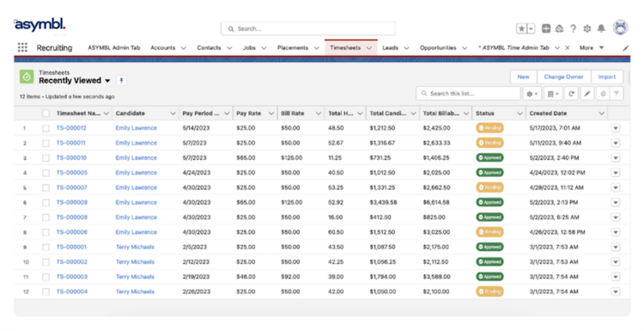Viewport: 644px width, 331px height.
Task: Click the New timesheet button
Action: [x=523, y=77]
